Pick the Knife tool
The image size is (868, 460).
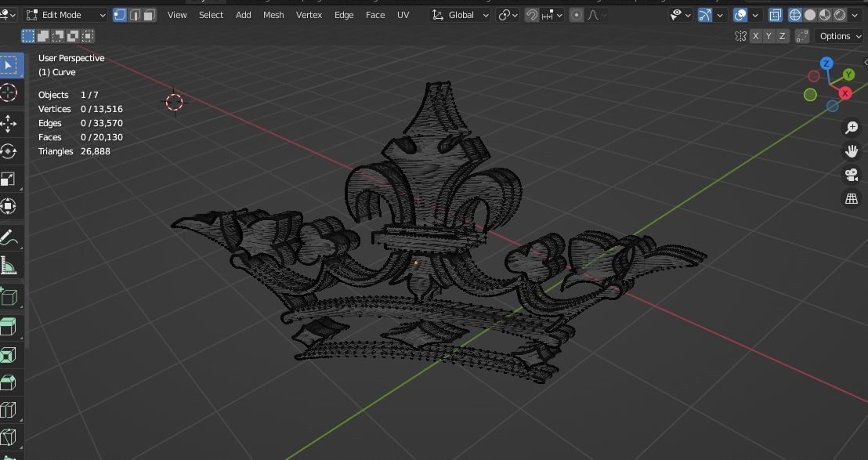(9, 437)
